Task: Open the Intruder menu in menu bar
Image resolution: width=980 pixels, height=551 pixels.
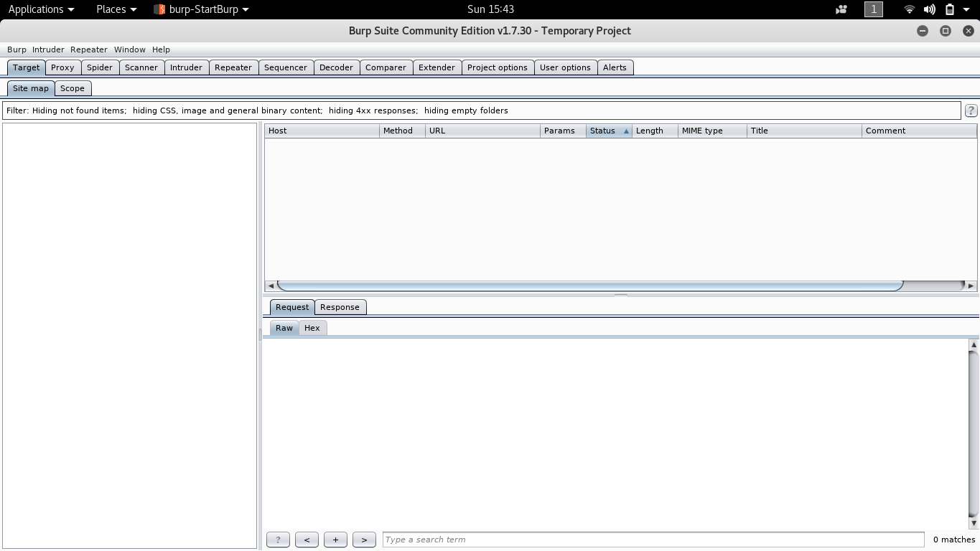Action: coord(48,50)
